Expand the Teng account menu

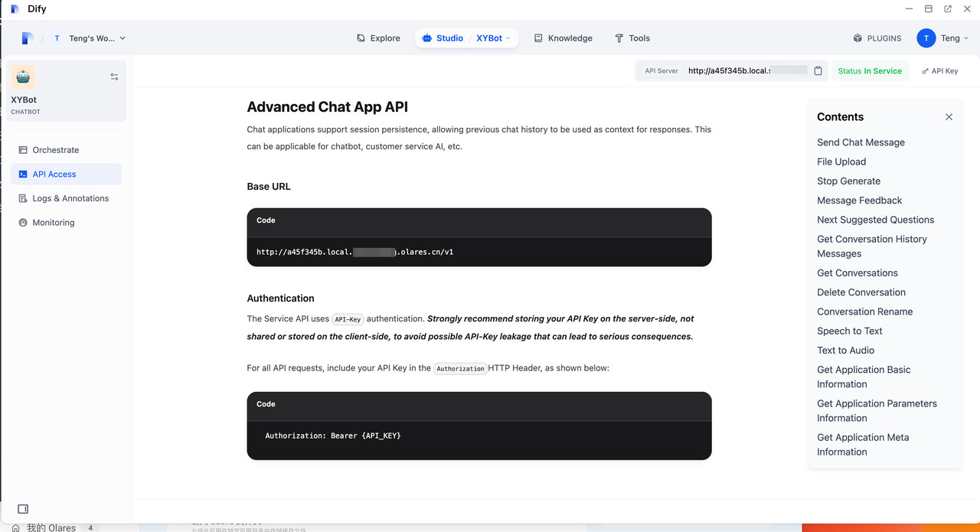click(x=943, y=38)
